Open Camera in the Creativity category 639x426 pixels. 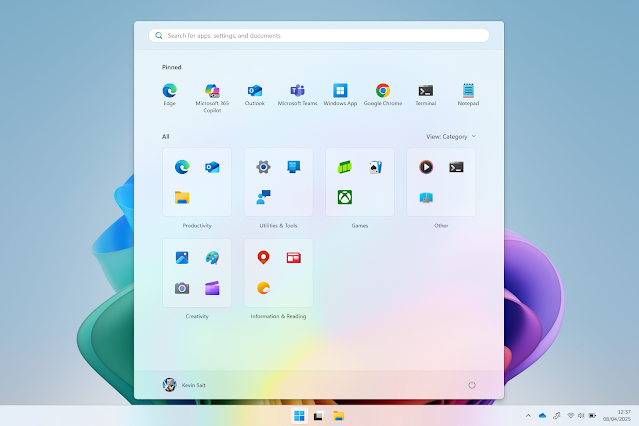pos(182,288)
